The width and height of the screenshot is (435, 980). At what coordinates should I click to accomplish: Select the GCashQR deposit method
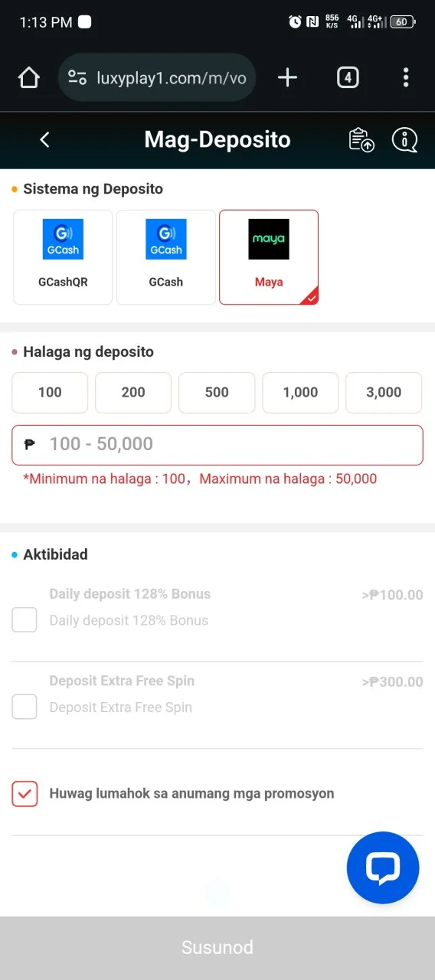[63, 257]
